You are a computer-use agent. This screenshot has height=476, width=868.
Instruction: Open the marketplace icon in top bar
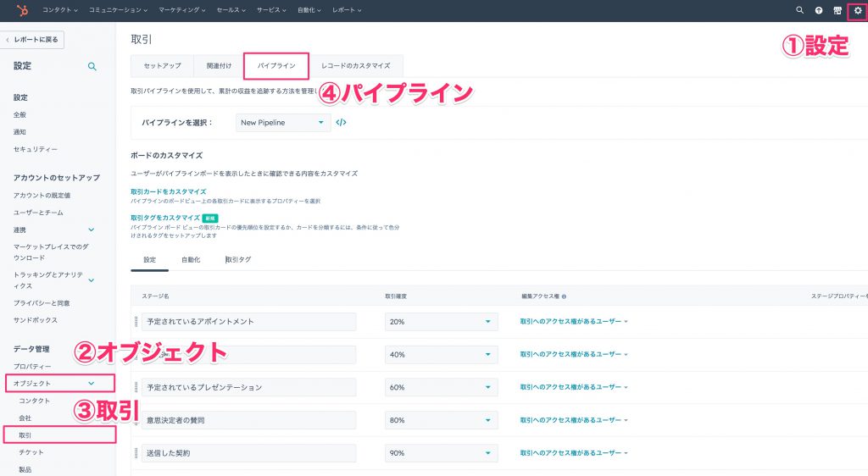click(x=837, y=10)
